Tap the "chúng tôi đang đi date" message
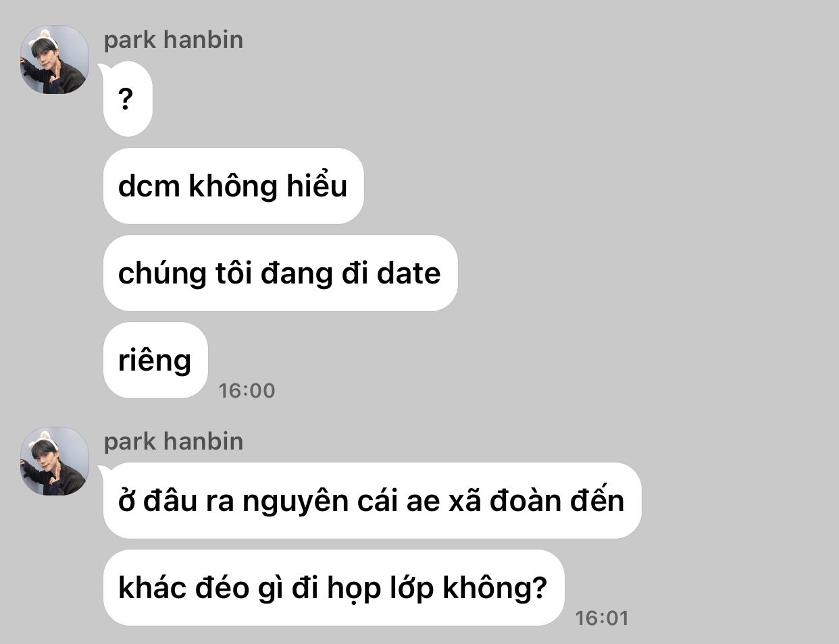 point(280,273)
